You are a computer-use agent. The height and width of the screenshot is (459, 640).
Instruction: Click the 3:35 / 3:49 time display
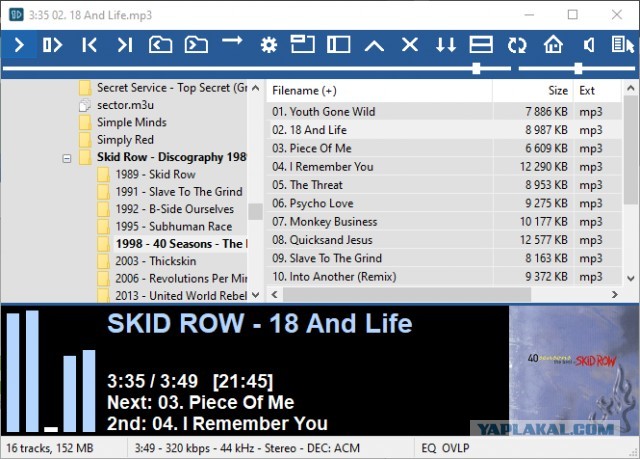[x=152, y=381]
